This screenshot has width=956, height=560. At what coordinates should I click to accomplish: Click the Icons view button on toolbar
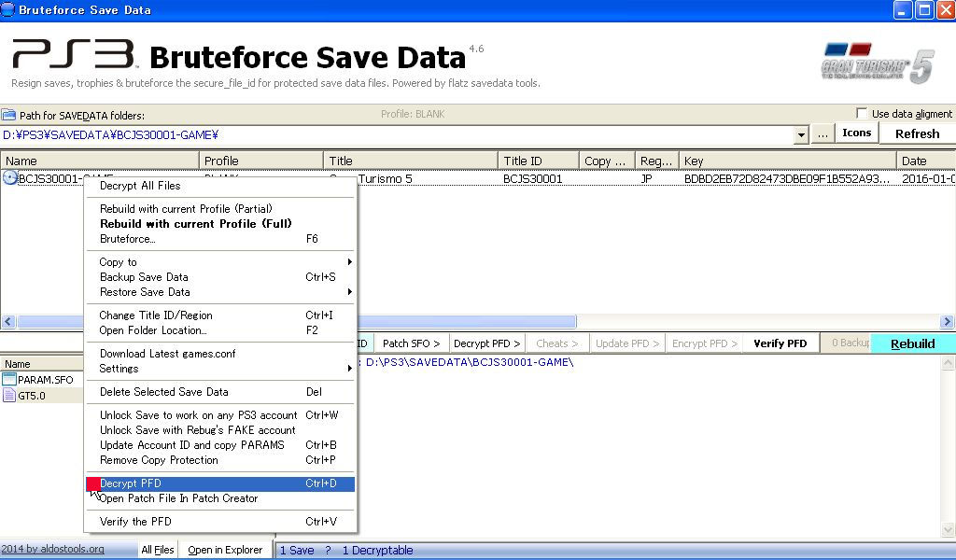coord(854,133)
